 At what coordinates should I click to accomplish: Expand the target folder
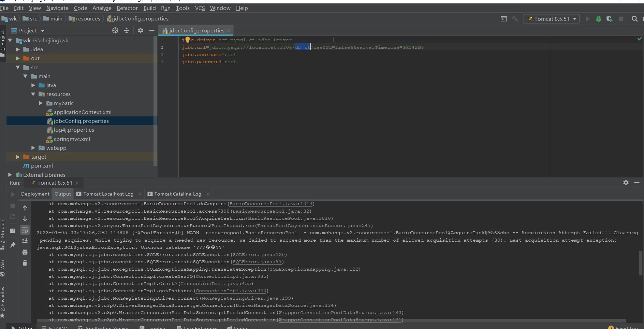[x=18, y=157]
